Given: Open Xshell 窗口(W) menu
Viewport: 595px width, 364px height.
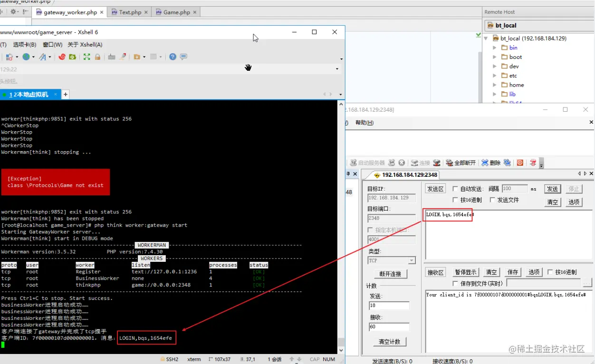Looking at the screenshot, I should [52, 45].
